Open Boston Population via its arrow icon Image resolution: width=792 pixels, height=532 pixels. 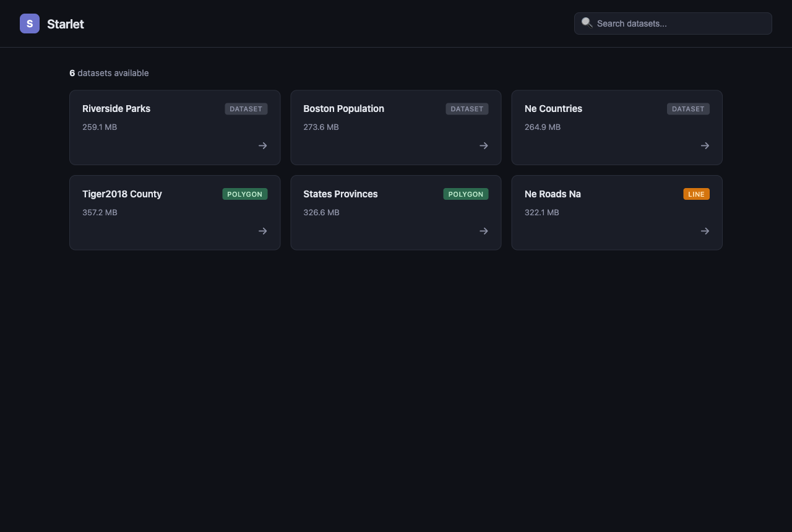tap(484, 145)
